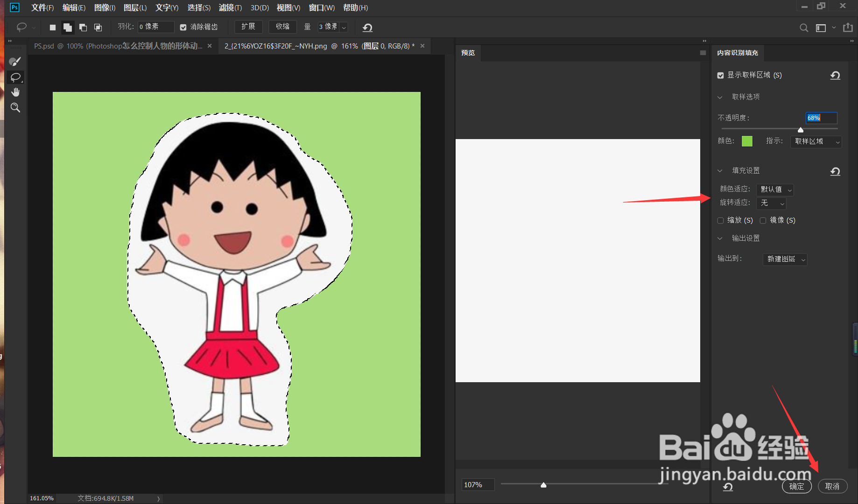Open the 选择(S) menu
Image resolution: width=858 pixels, height=504 pixels.
coord(199,8)
